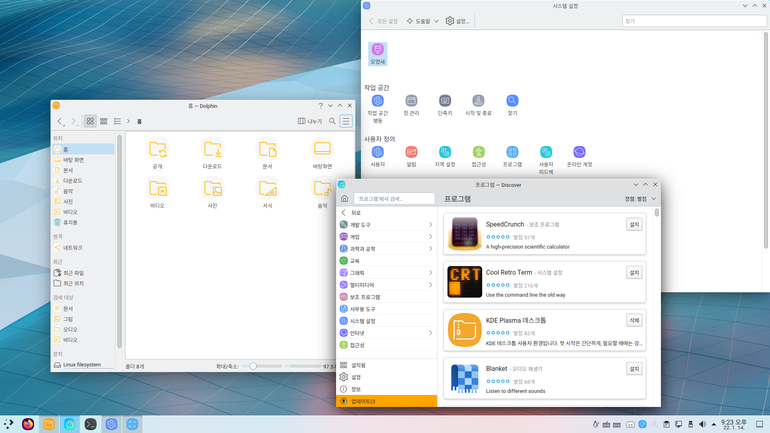Install Cool Retro Term with 설치 button
This screenshot has width=770, height=433.
click(634, 272)
